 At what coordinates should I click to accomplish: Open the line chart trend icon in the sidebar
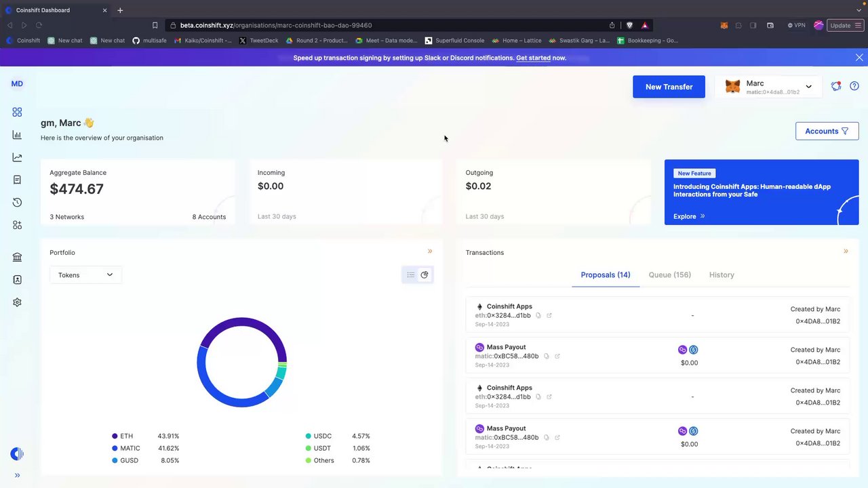click(x=17, y=157)
